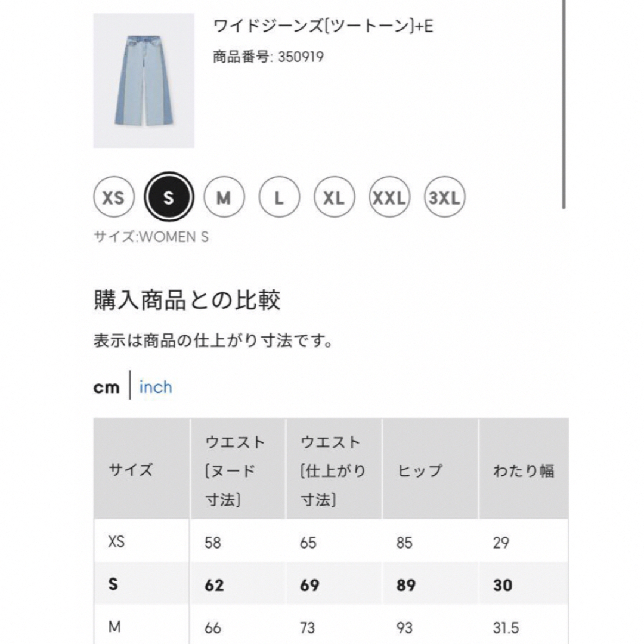Image resolution: width=644 pixels, height=644 pixels.
Task: Open the wide jeans product thumbnail
Action: [x=144, y=80]
